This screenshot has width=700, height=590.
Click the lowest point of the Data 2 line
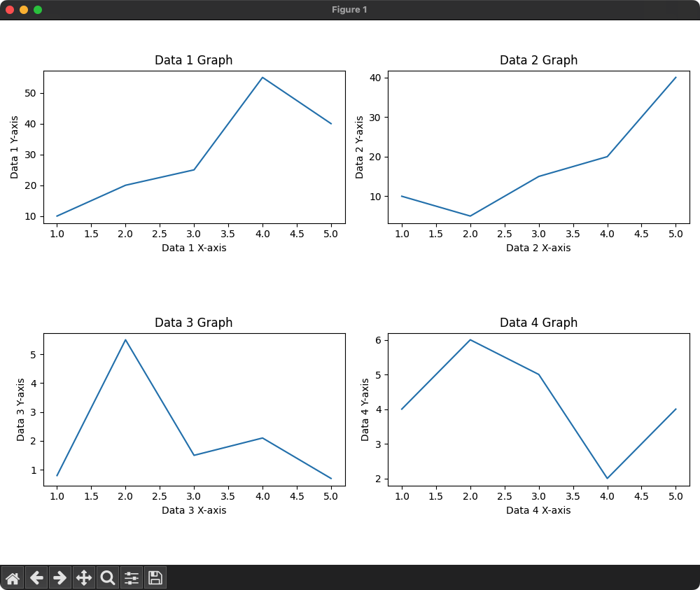tap(470, 216)
